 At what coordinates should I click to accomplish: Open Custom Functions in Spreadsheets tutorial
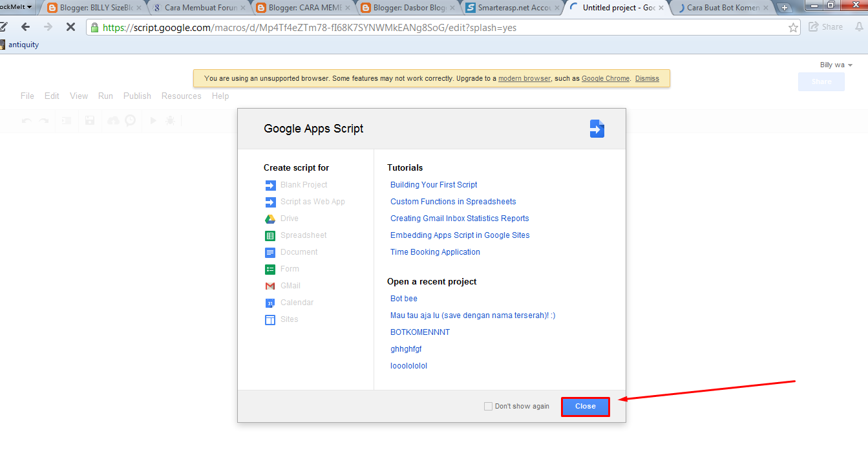pos(453,202)
